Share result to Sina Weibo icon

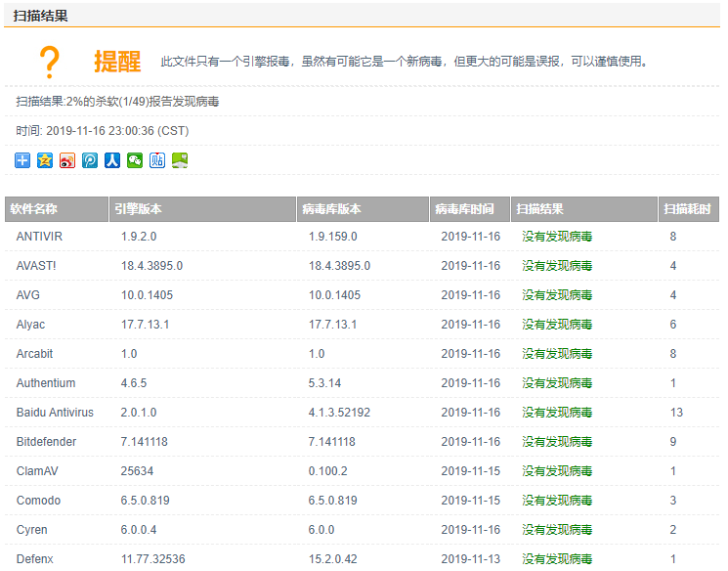67,160
